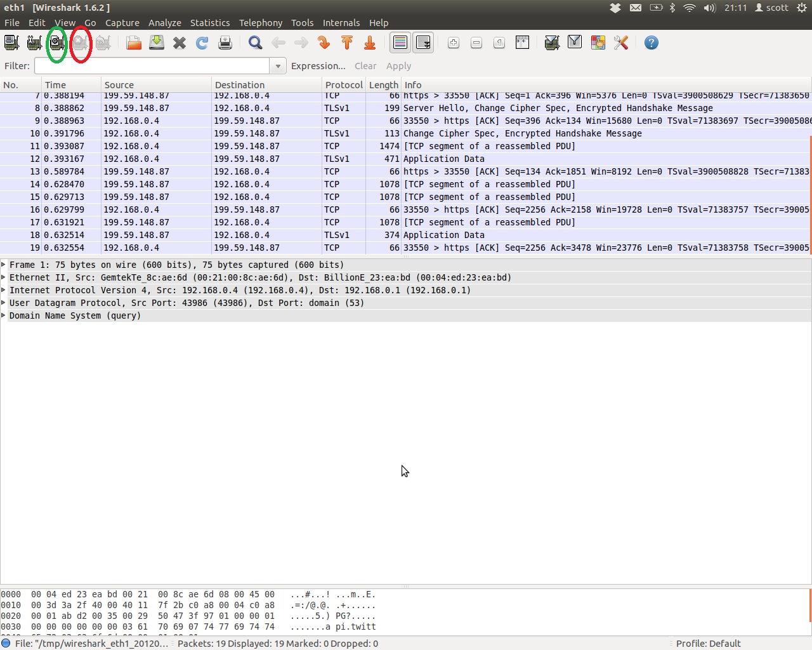Edit coloring rules icon
The height and width of the screenshot is (650, 812).
(598, 43)
